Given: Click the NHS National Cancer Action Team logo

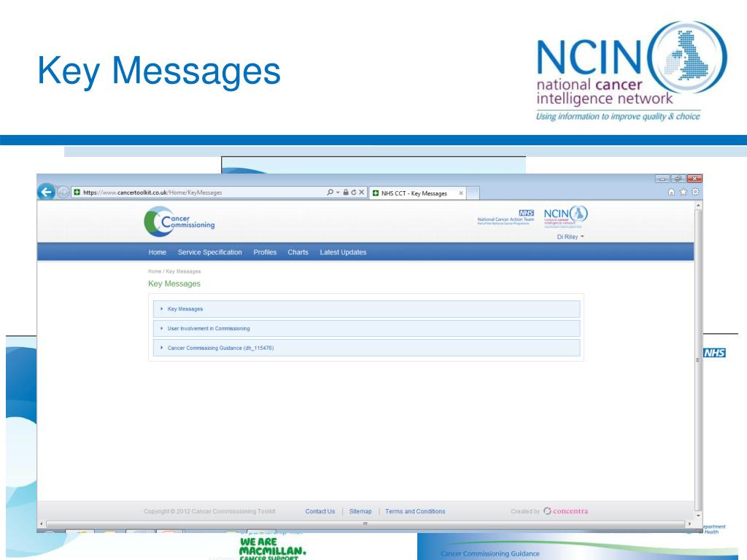Looking at the screenshot, I should (x=506, y=217).
